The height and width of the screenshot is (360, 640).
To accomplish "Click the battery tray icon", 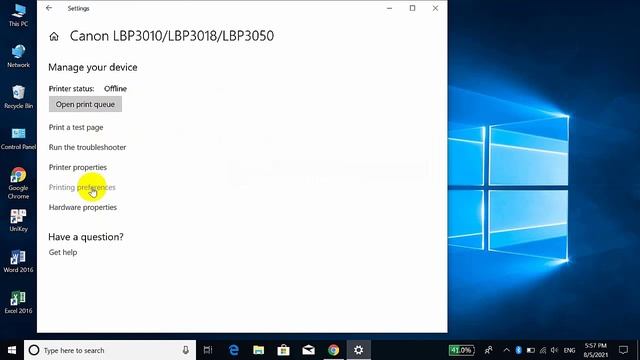I will (531, 350).
